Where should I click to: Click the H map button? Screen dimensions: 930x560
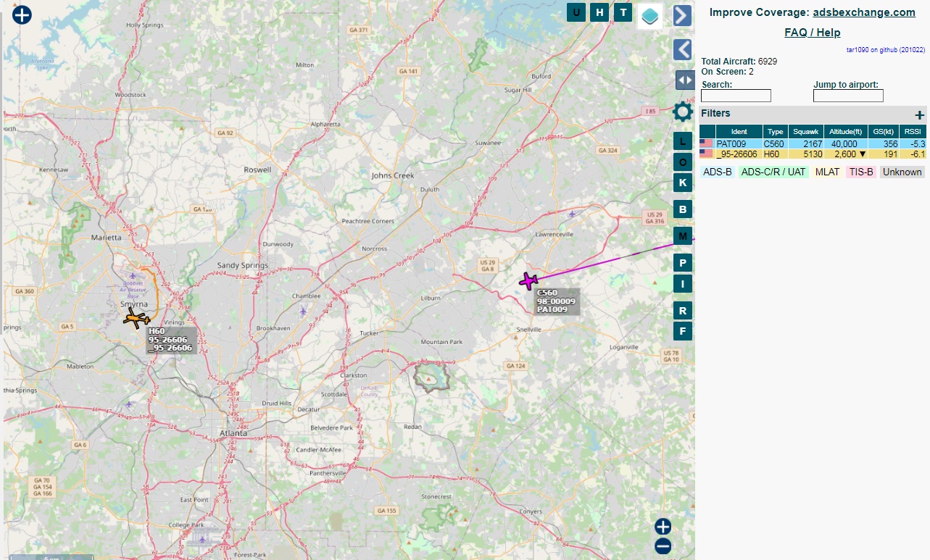pos(599,12)
